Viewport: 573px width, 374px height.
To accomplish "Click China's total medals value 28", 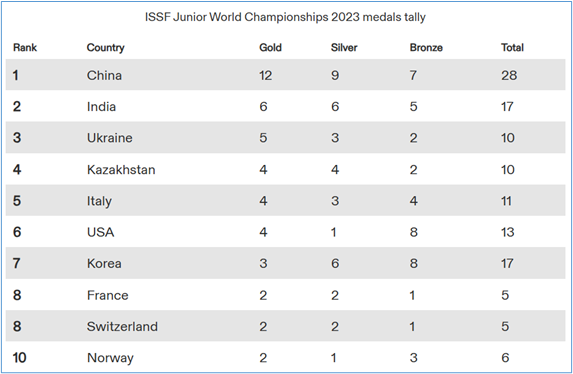I will (x=509, y=75).
